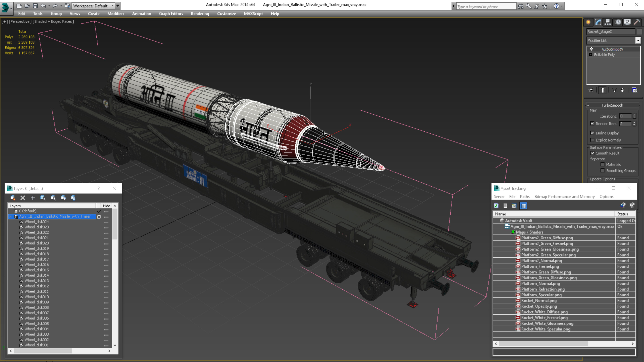The image size is (644, 362).
Task: Open Bitmap Performance and Memory menu
Action: (564, 197)
